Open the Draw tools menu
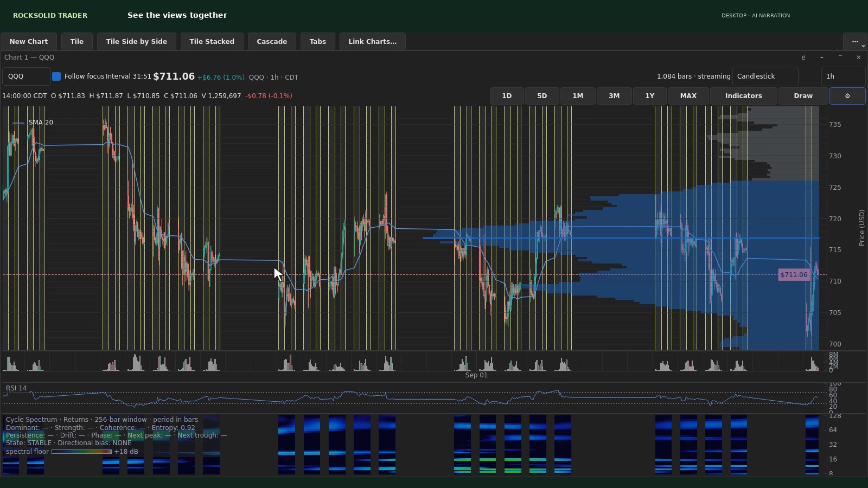 [803, 96]
